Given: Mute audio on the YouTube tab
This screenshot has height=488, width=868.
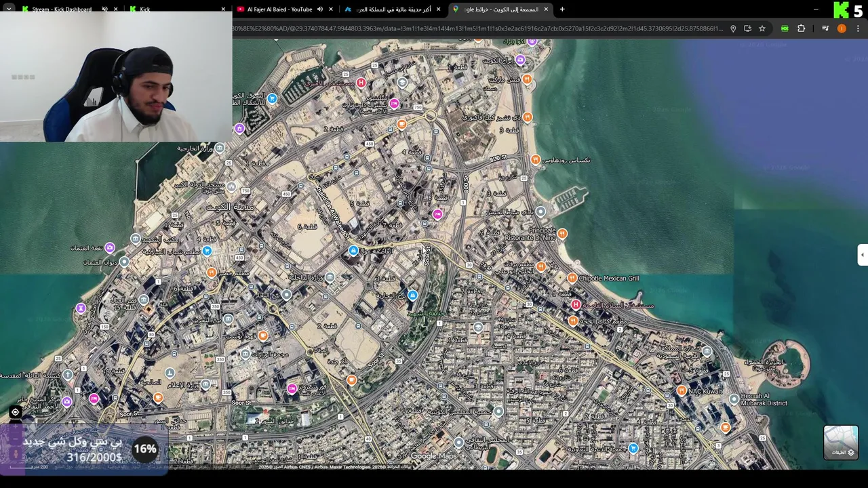Looking at the screenshot, I should click(x=319, y=9).
